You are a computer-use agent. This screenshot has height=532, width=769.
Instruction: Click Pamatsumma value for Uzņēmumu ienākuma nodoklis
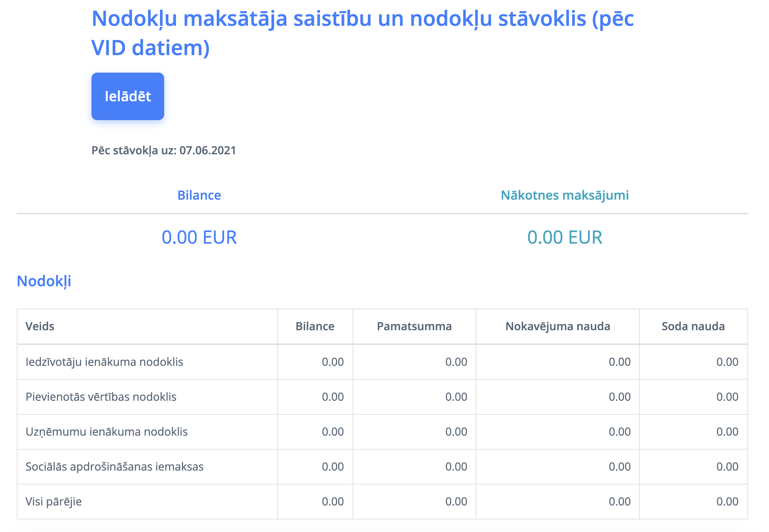click(x=456, y=432)
